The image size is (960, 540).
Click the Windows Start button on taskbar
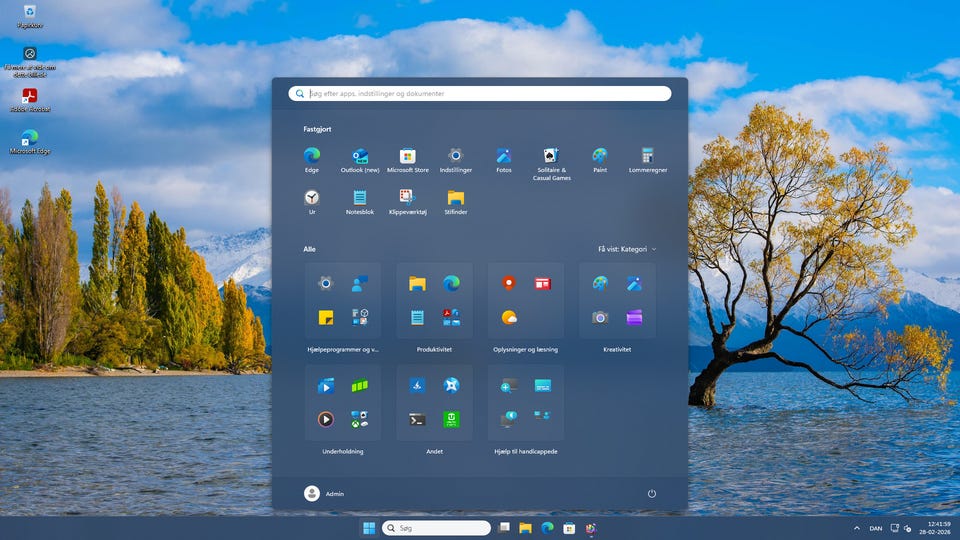(x=369, y=528)
